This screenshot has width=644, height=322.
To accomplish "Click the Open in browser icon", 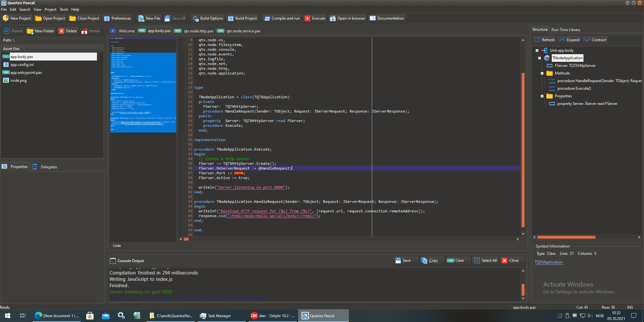I will coord(333,18).
